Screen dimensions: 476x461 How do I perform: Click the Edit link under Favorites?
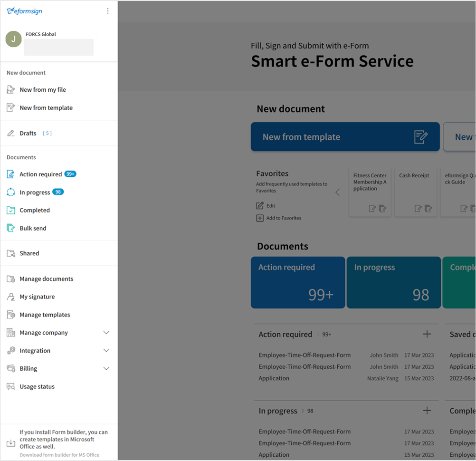pyautogui.click(x=271, y=206)
